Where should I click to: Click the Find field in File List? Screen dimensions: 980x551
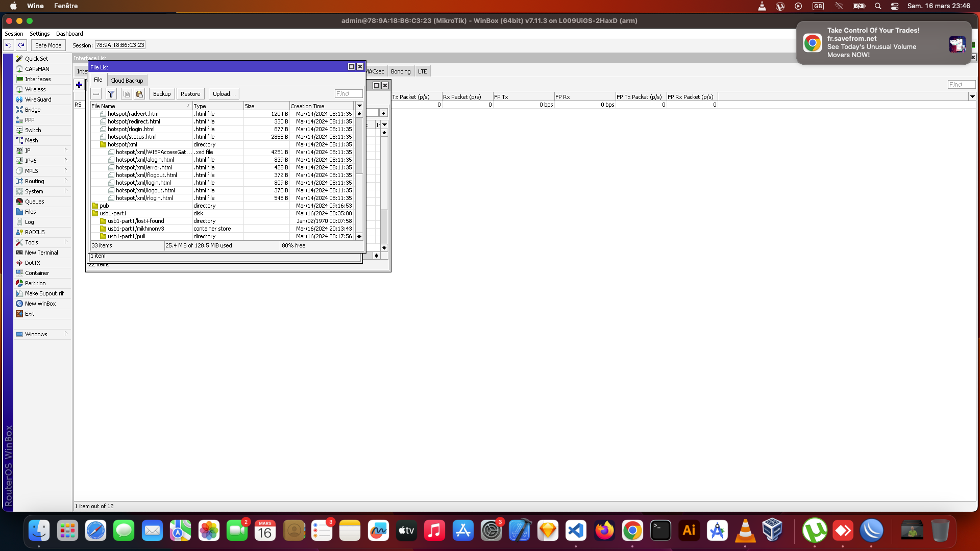click(349, 94)
